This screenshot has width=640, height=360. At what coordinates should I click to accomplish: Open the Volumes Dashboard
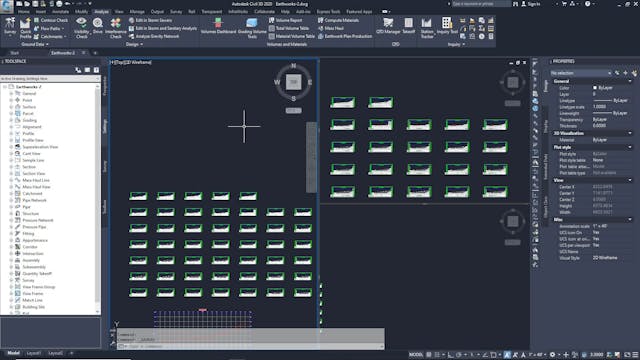[x=218, y=25]
